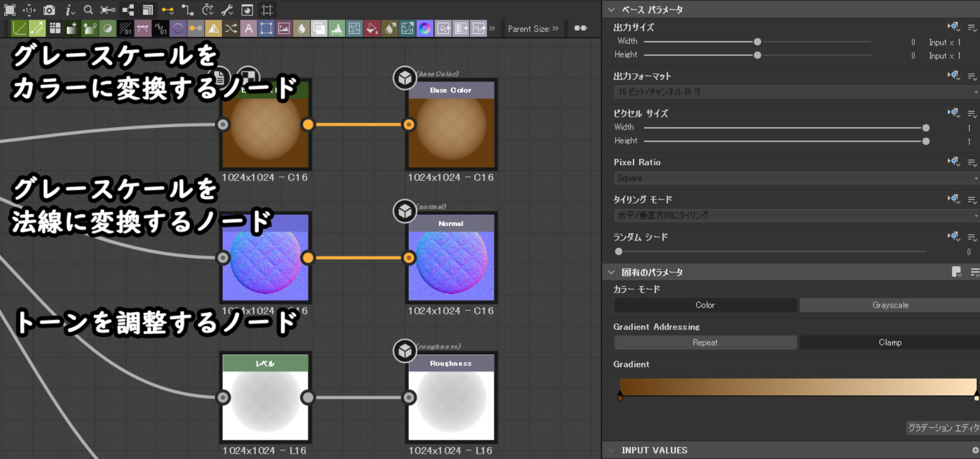
Task: Click the node timing clock icon
Action: coord(207,10)
